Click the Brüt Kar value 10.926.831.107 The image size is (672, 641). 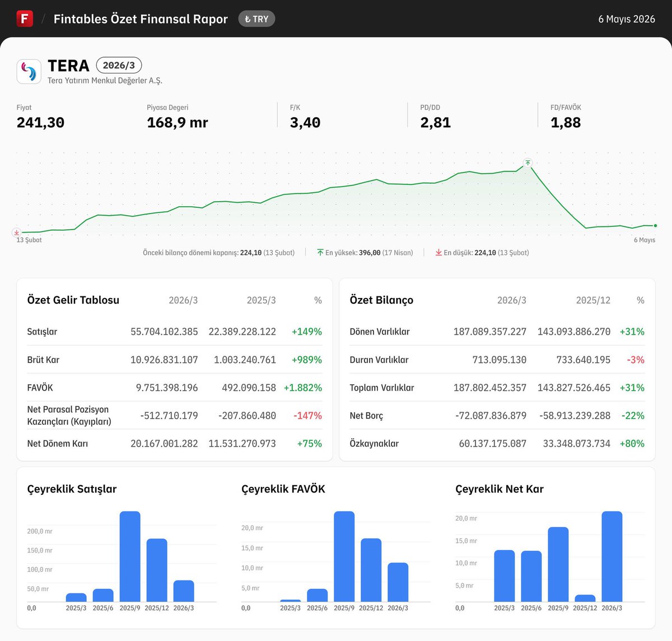(164, 360)
